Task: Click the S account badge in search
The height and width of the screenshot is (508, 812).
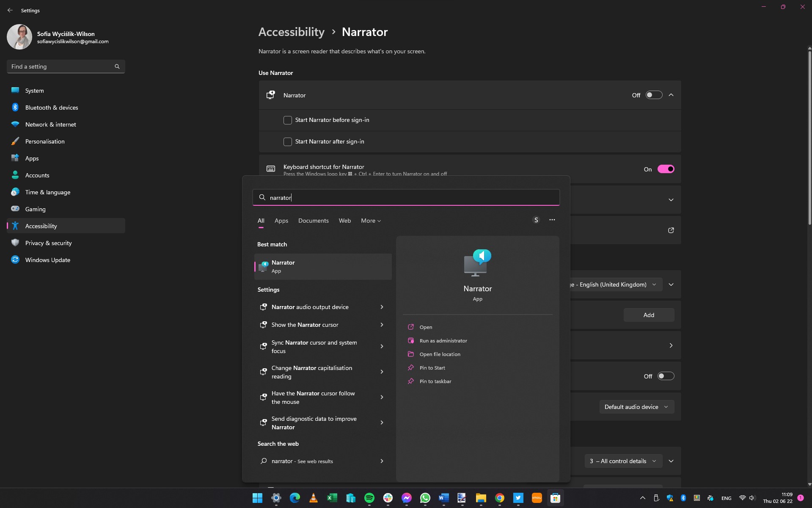Action: [536, 220]
